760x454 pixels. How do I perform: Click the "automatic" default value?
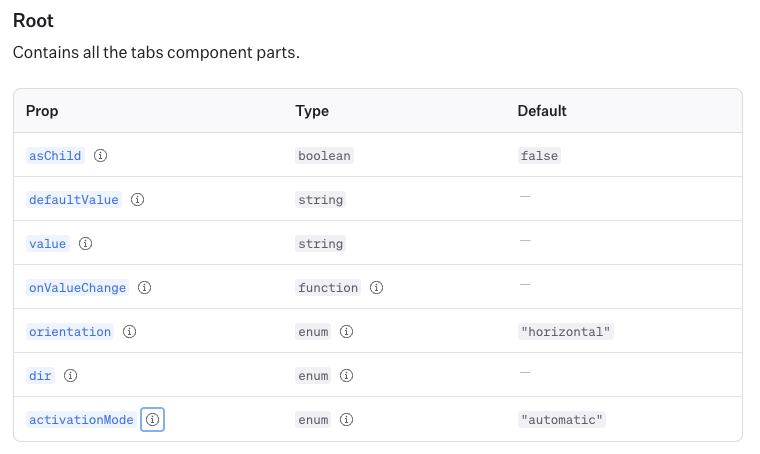[x=562, y=420]
